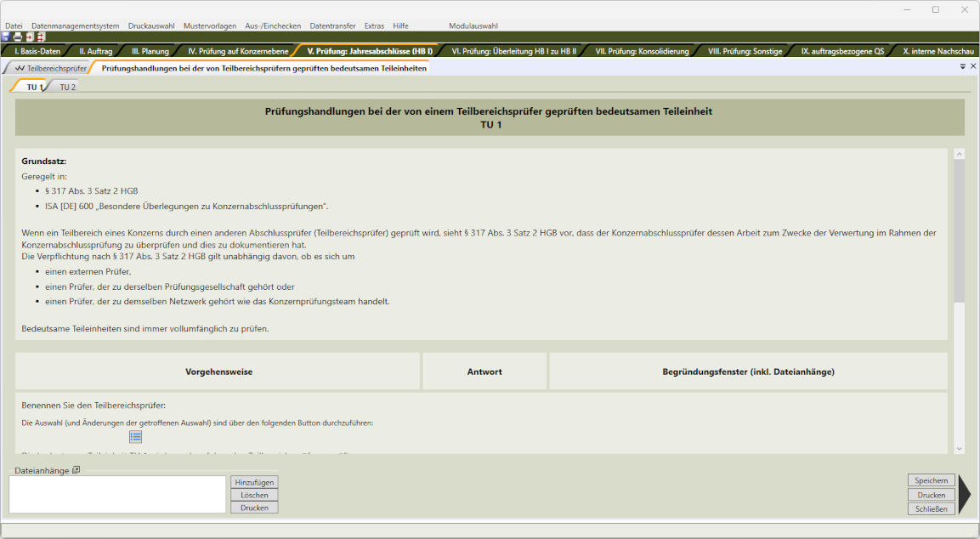980x539 pixels.
Task: Go to the III. Planung tab
Action: point(150,51)
